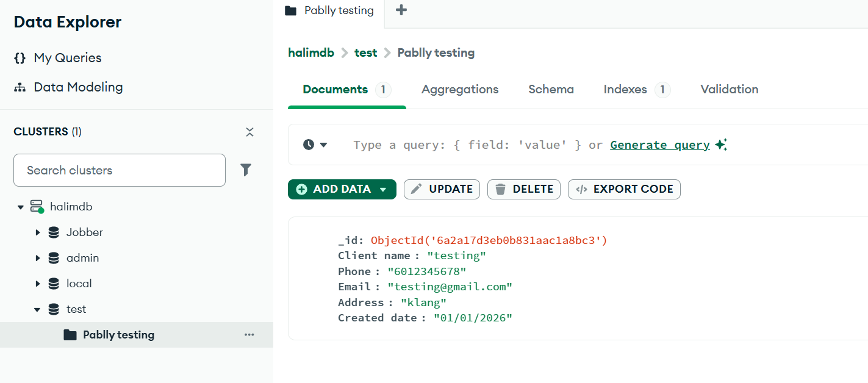Viewport: 868px width, 383px height.
Task: Click the UPDATE button
Action: [x=442, y=189]
